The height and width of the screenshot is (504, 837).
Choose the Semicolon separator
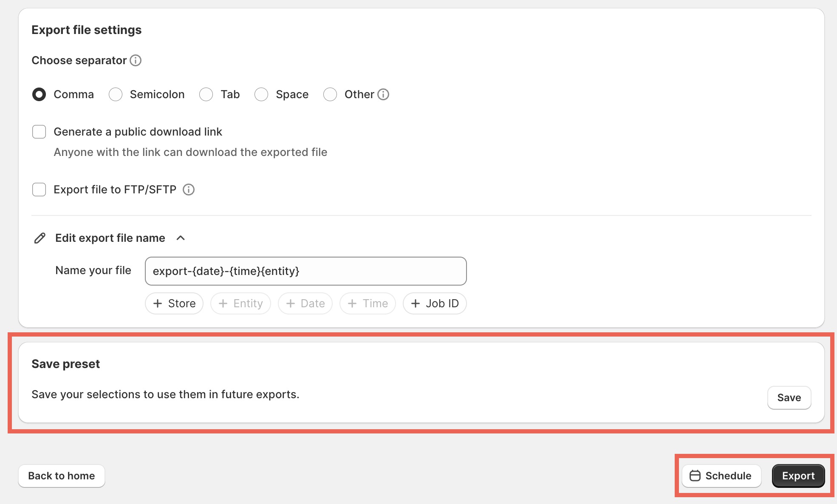(116, 94)
